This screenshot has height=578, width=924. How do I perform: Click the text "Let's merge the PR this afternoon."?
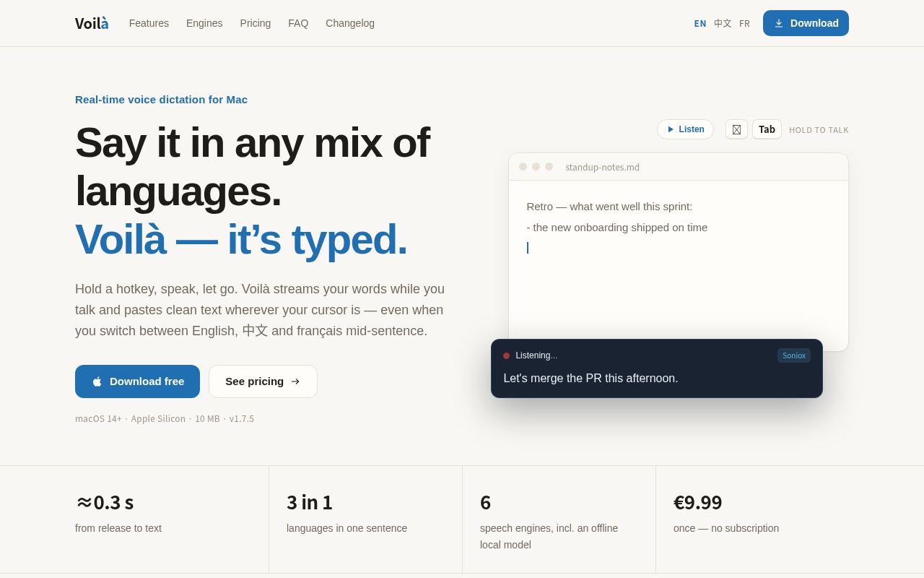pos(590,379)
